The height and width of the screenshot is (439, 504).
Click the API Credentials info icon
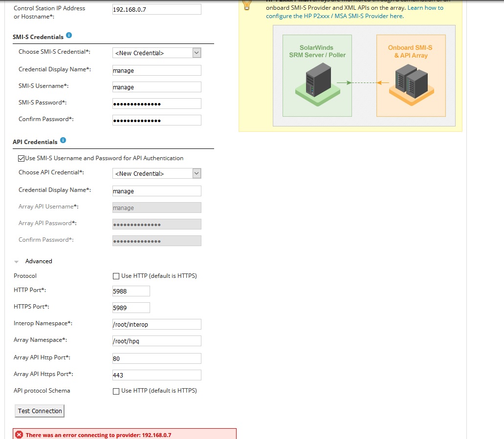63,140
